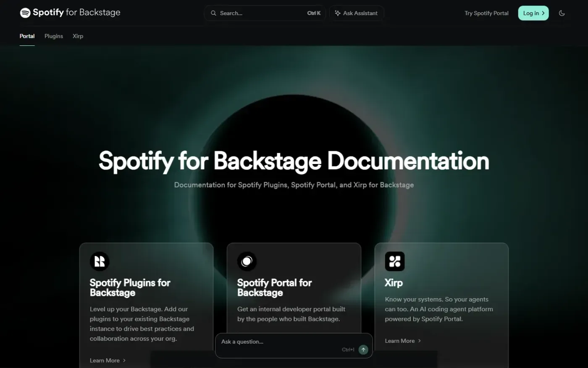The image size is (588, 368).
Task: Switch to the Xirp tab
Action: (x=78, y=36)
